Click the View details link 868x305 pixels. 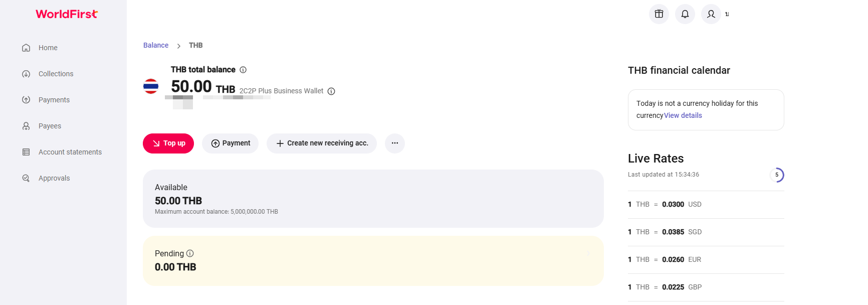click(683, 115)
